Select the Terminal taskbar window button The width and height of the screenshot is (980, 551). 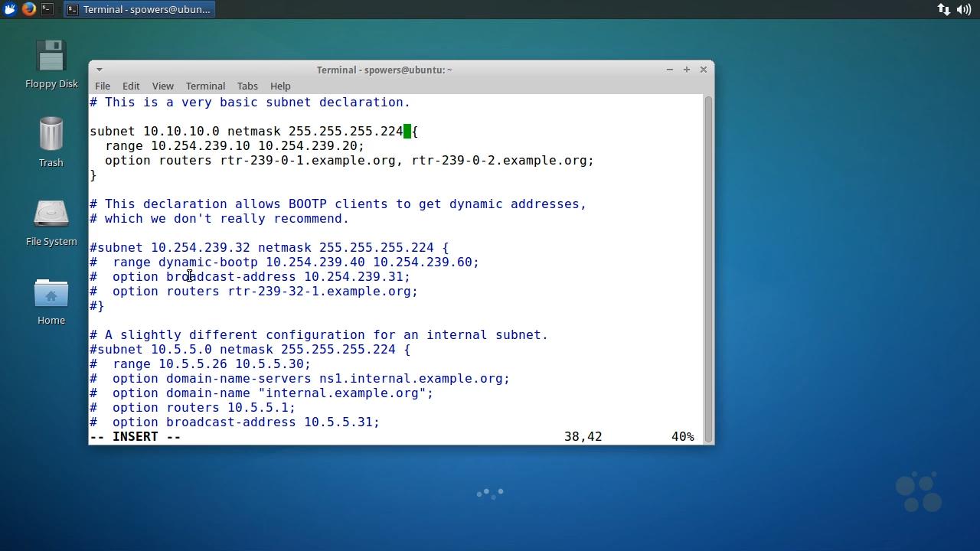click(139, 9)
